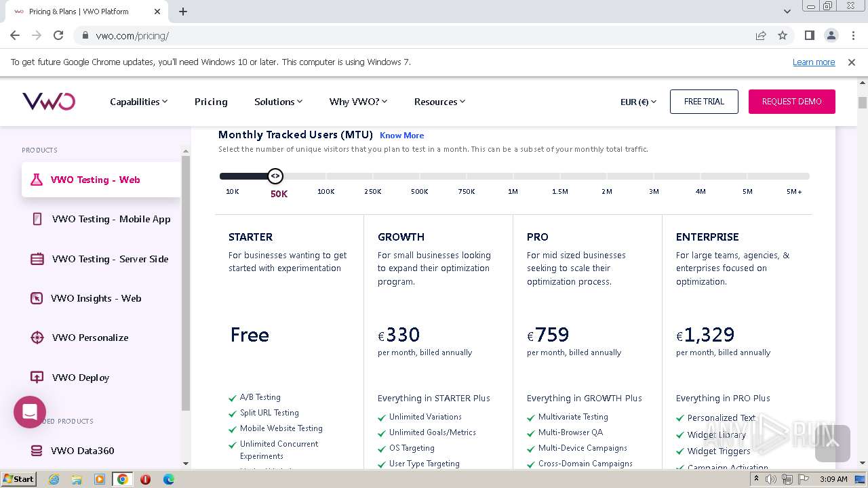868x488 pixels.
Task: Click the Deploy icon
Action: coord(37,378)
